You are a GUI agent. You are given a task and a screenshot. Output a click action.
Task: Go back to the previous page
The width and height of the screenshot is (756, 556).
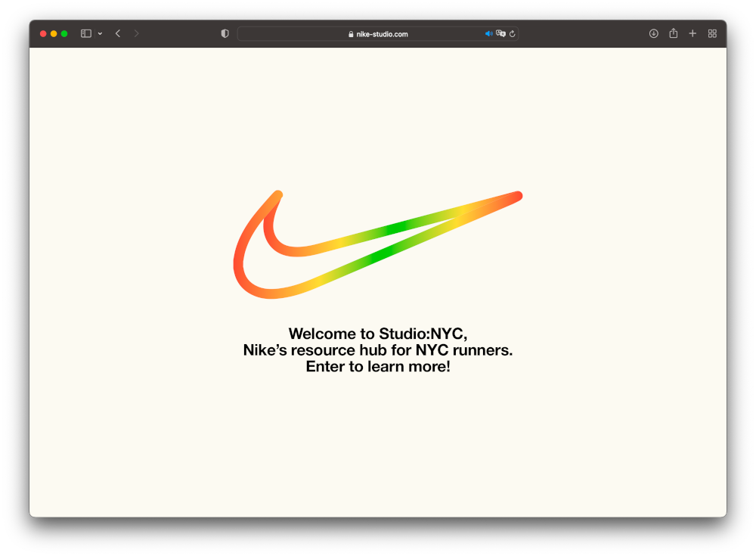(118, 34)
